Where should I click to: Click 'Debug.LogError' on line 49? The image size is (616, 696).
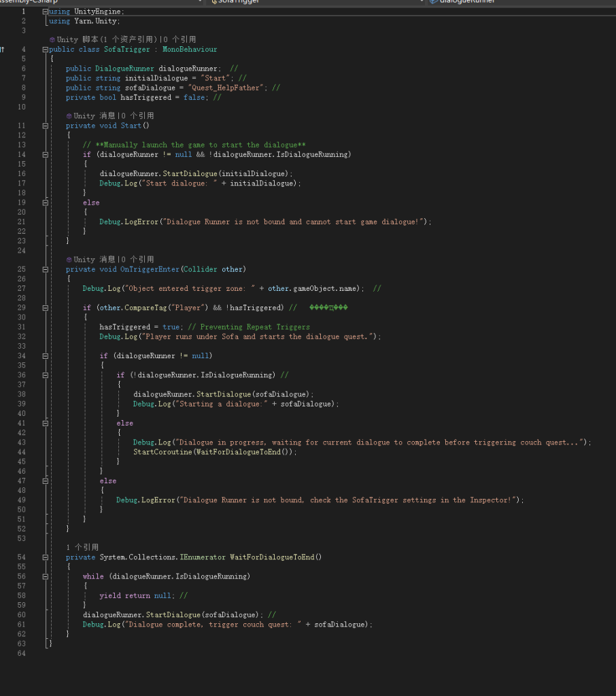[x=146, y=500]
